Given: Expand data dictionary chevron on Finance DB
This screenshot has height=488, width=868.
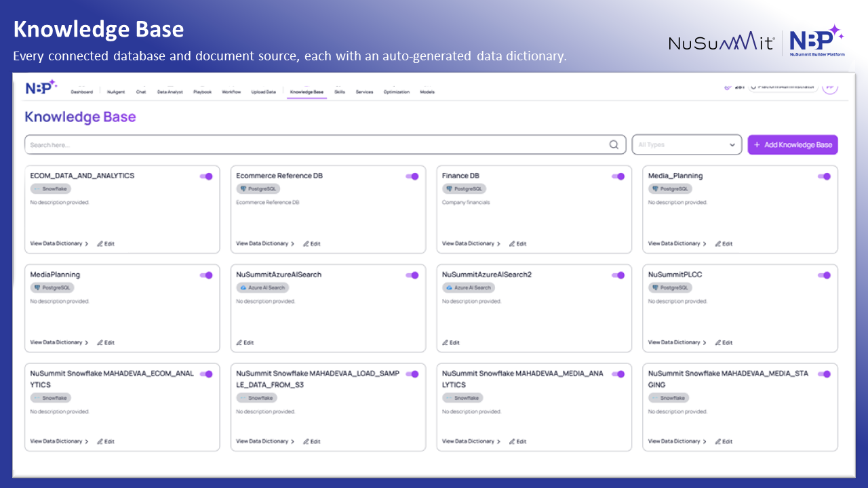Looking at the screenshot, I should pos(499,243).
